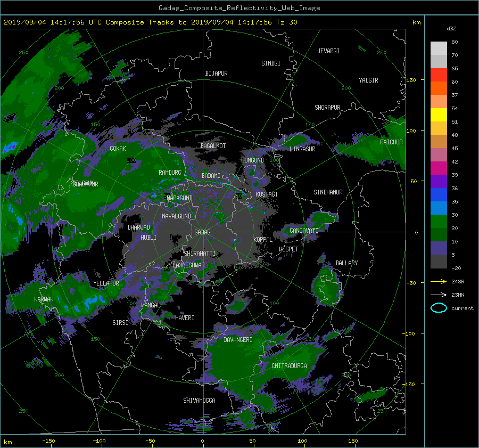The height and width of the screenshot is (448, 479).
Task: Select the KOPPAL city label
Action: tap(263, 240)
